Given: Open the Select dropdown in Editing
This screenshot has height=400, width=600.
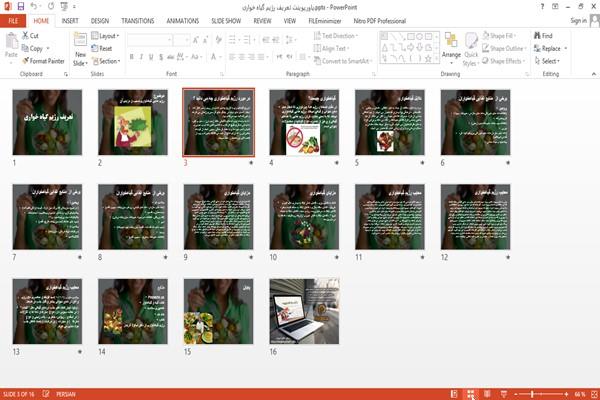Looking at the screenshot, I should click(x=547, y=61).
